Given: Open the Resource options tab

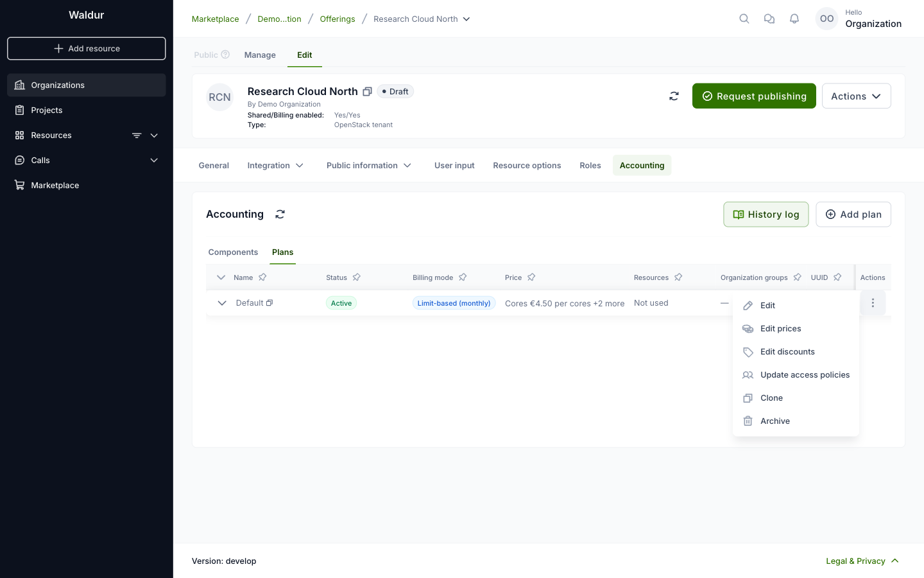Looking at the screenshot, I should [x=527, y=165].
